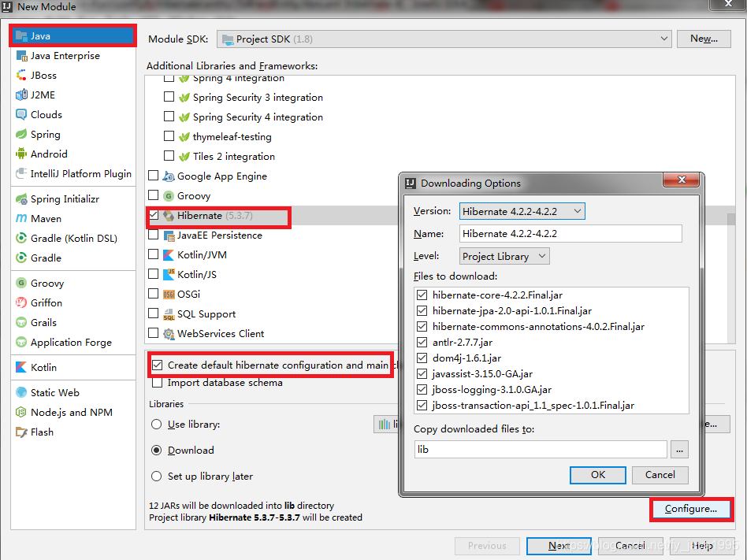Click the Spring Initializr icon
The height and width of the screenshot is (560, 747).
click(21, 199)
